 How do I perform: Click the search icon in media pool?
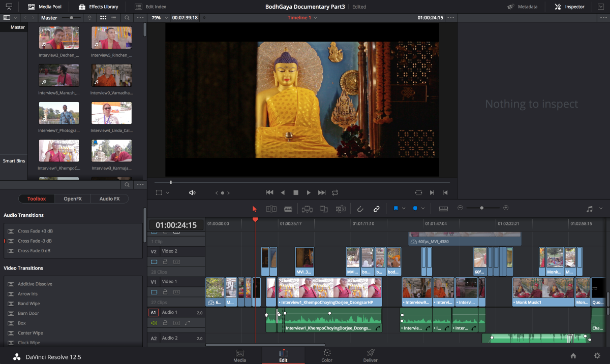(x=127, y=18)
